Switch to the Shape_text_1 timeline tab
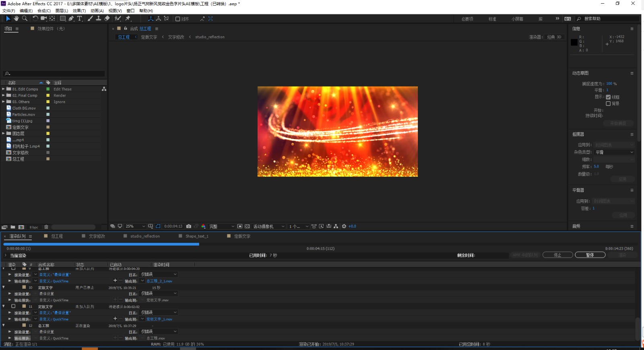The width and height of the screenshot is (644, 350). point(197,236)
